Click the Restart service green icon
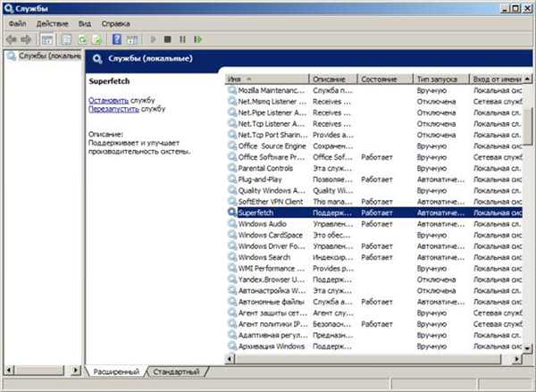Viewport: 536px width, 392px height. [x=197, y=39]
